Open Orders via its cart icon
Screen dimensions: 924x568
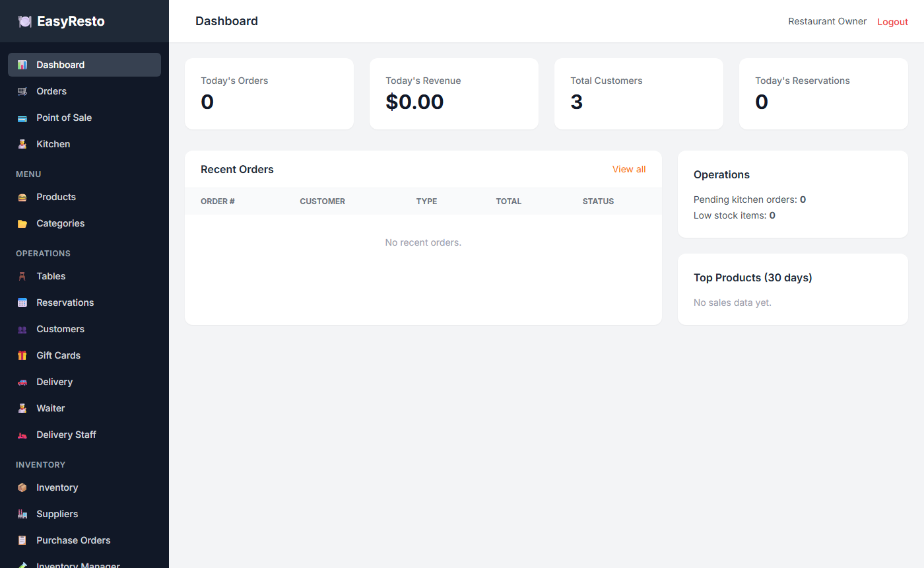pos(22,91)
